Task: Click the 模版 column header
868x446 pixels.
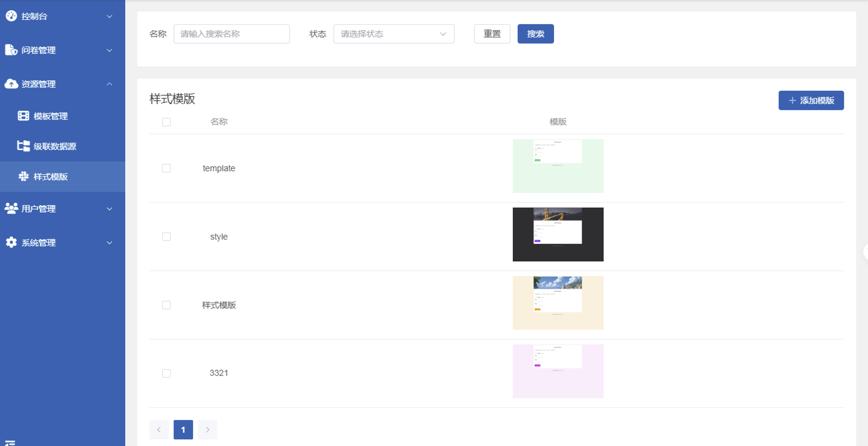Action: pos(558,122)
